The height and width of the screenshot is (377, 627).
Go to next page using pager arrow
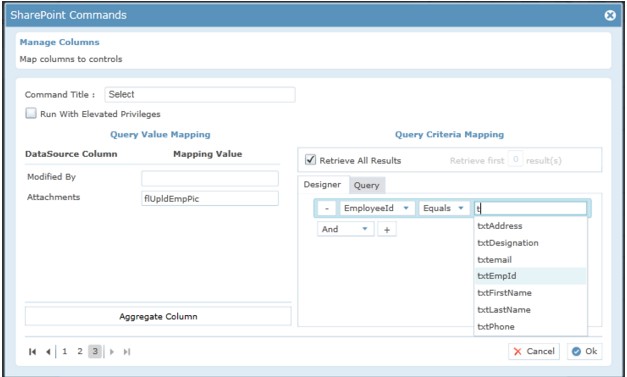click(112, 351)
